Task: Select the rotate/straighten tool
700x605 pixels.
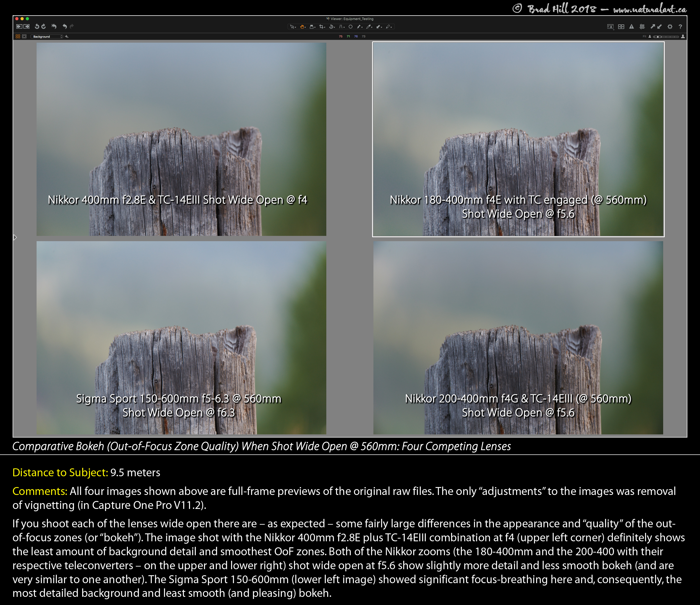Action: coord(332,27)
